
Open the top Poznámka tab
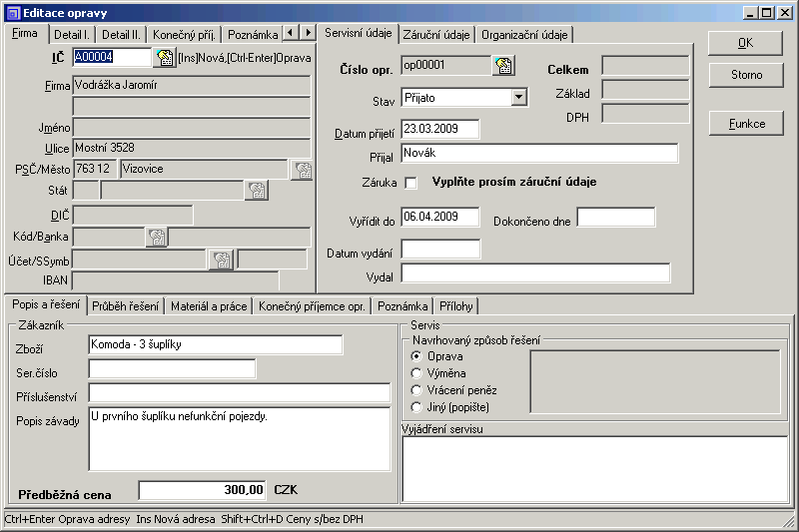click(253, 35)
